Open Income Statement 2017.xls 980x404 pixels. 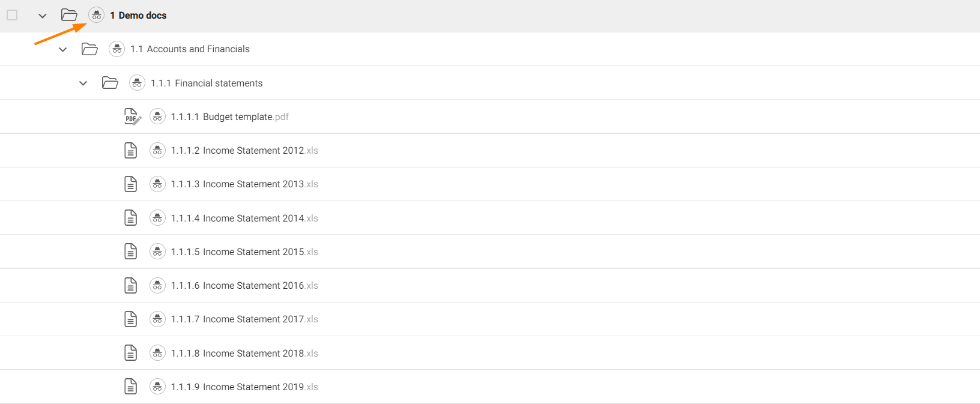click(x=244, y=319)
